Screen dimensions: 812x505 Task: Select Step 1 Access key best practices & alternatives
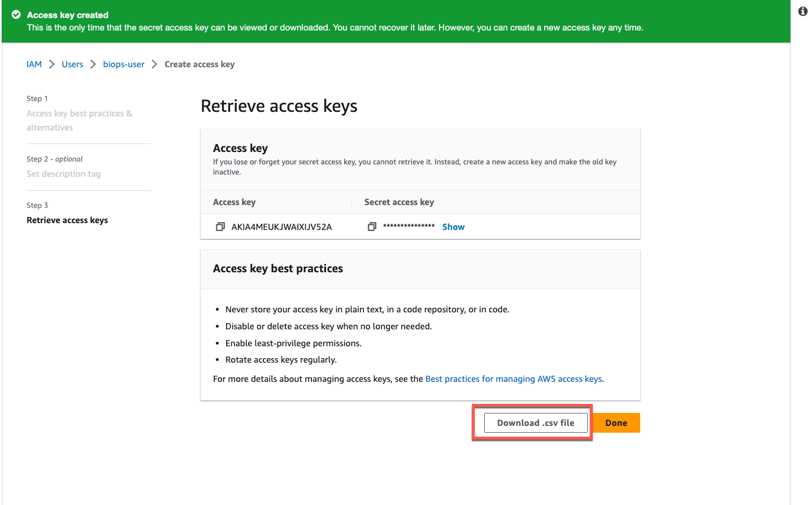(79, 120)
